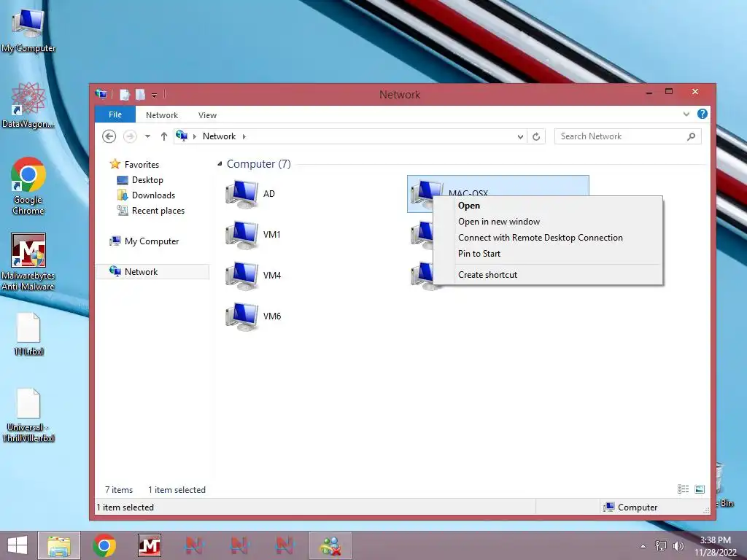Choose Open in new window
Viewport: 747px width, 560px height.
point(548,222)
